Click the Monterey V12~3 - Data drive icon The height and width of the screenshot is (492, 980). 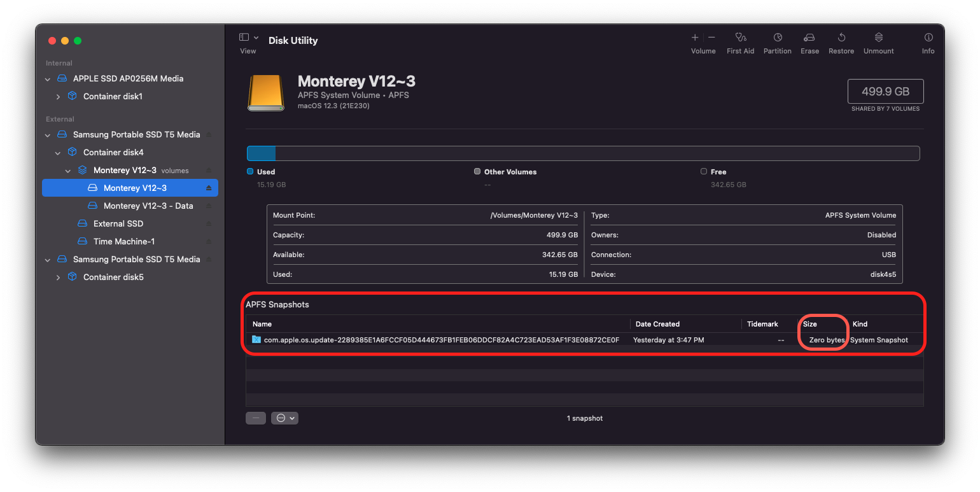[92, 206]
